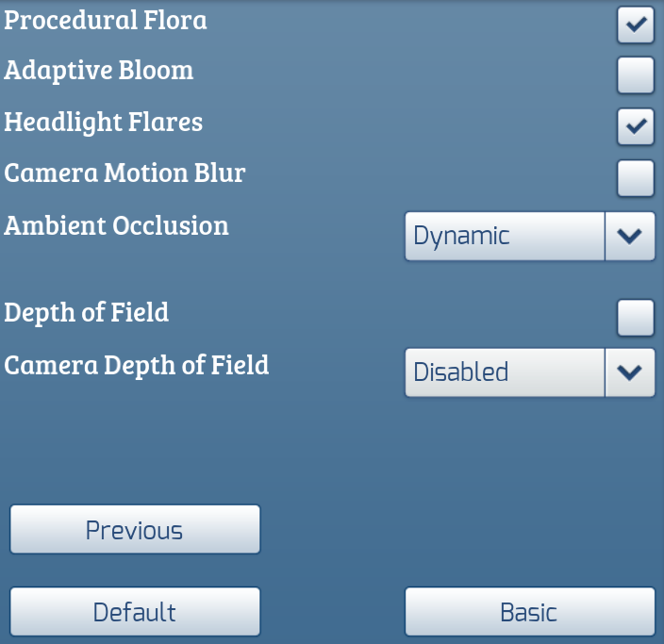The image size is (664, 644).
Task: Click the Adaptive Bloom label
Action: coord(99,71)
